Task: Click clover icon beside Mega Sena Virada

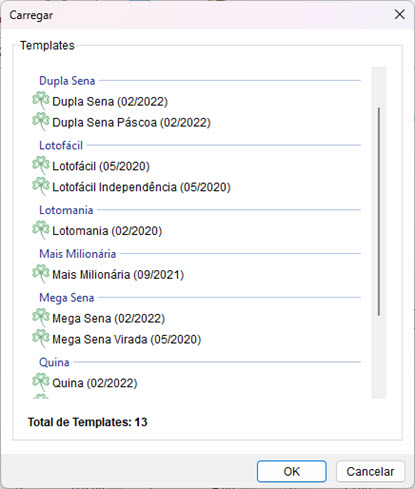Action: click(41, 338)
